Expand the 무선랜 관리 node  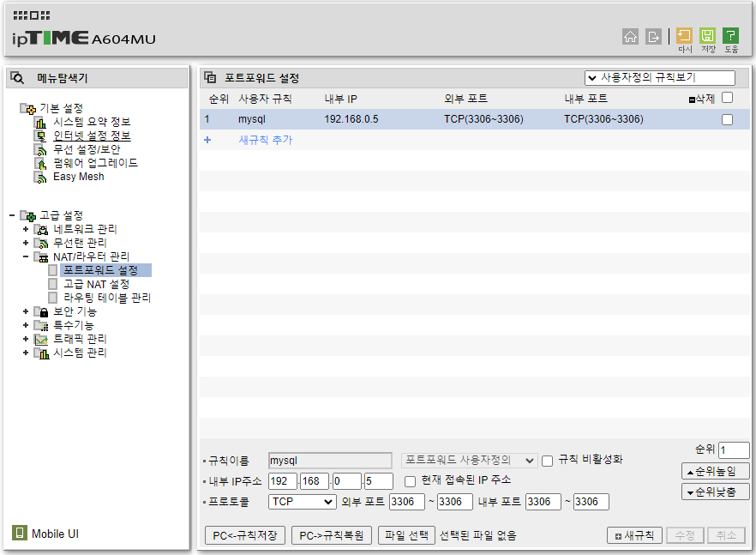click(x=26, y=243)
